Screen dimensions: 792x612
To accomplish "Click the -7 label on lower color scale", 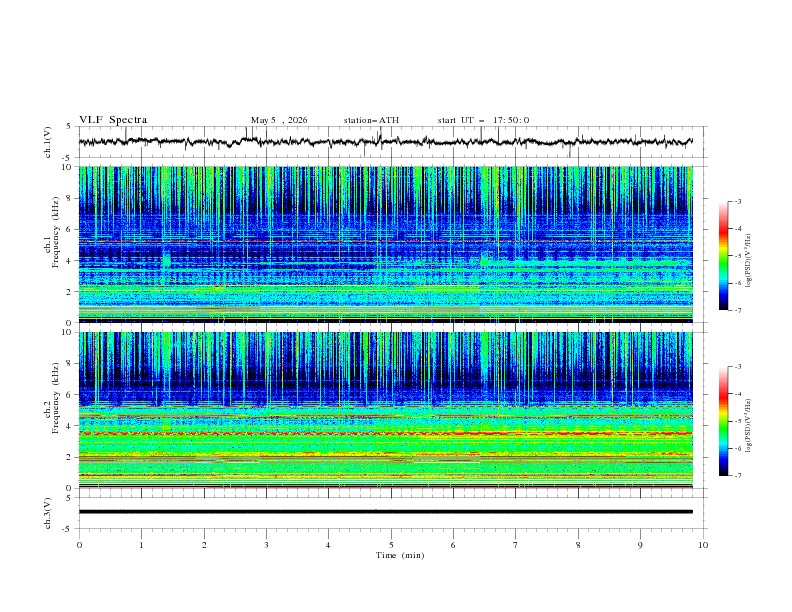I will point(737,476).
